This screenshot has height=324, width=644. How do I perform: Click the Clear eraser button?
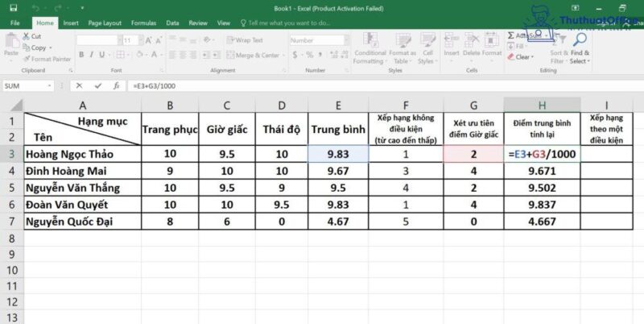[520, 57]
